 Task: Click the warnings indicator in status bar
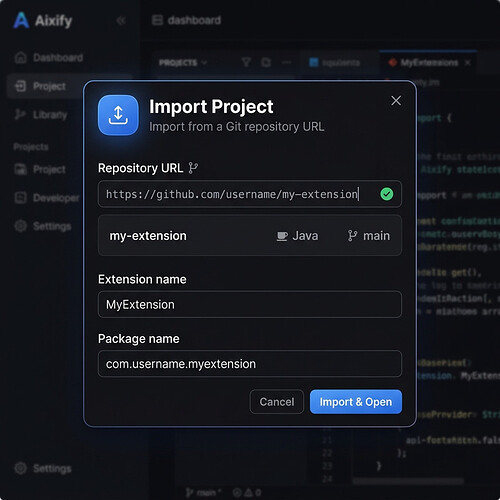pyautogui.click(x=253, y=492)
